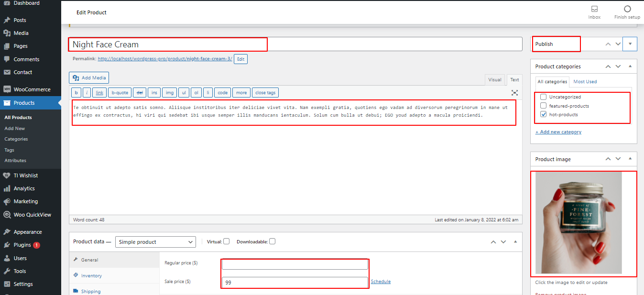This screenshot has width=644, height=295.
Task: Check the Uncategorized category box
Action: click(x=543, y=97)
